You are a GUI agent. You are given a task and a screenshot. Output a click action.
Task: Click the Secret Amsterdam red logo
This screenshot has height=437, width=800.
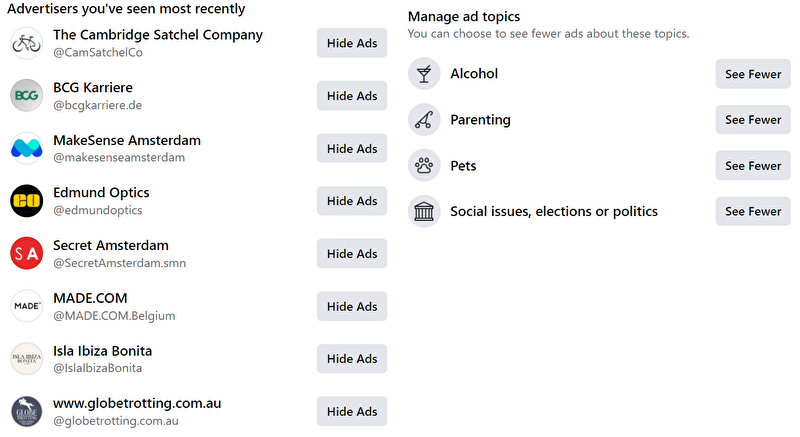[x=26, y=254]
